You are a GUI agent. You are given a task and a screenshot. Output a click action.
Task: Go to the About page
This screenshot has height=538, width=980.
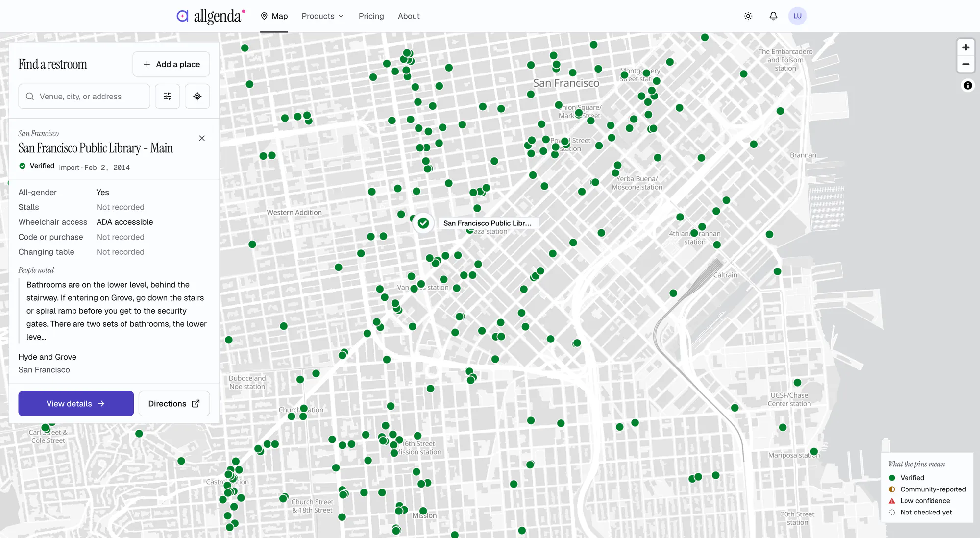point(409,16)
